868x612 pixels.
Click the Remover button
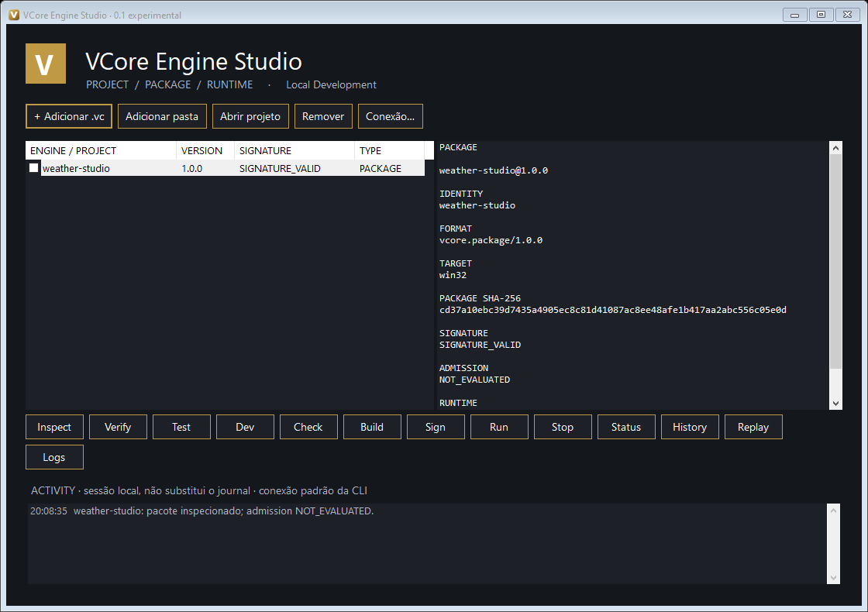323,116
